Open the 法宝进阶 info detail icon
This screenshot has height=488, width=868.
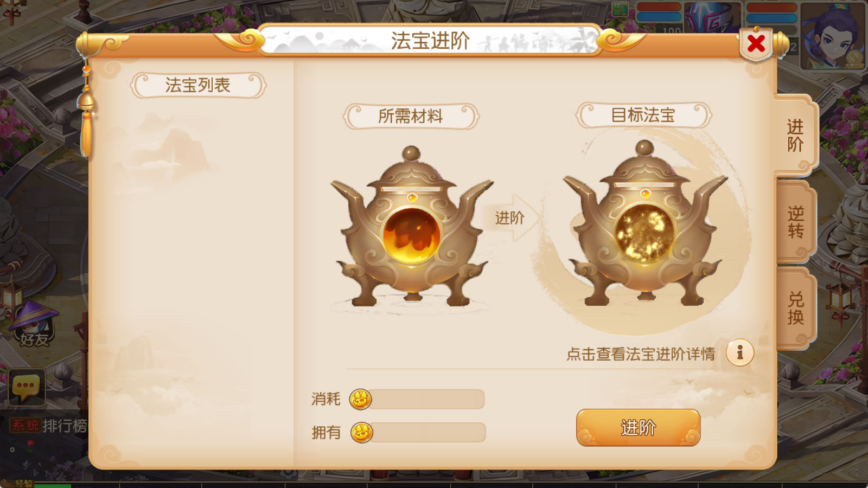[740, 353]
